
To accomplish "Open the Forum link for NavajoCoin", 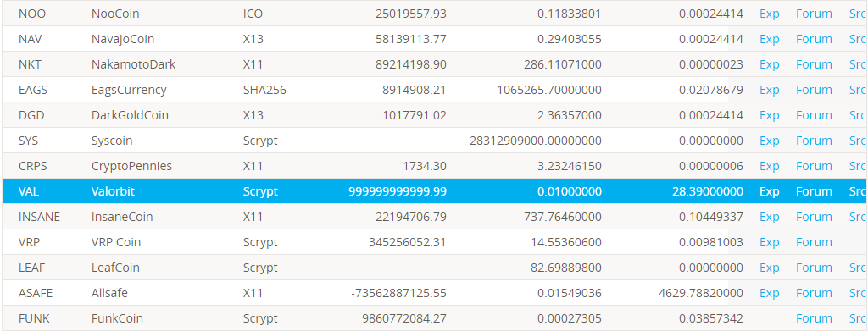I will (814, 39).
